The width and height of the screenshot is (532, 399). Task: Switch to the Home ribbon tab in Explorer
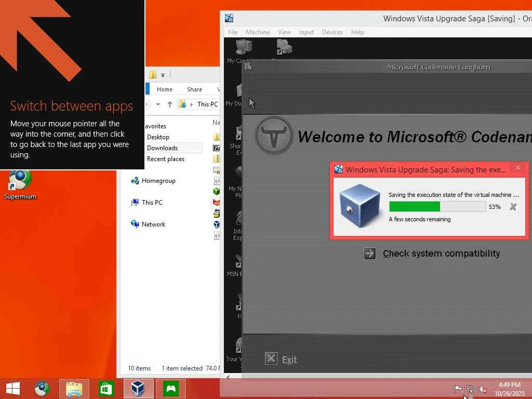pyautogui.click(x=165, y=89)
